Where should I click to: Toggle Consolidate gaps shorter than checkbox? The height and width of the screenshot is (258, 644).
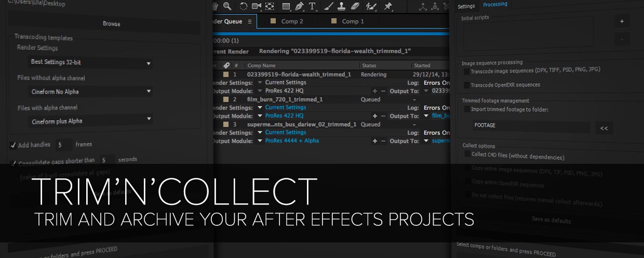[x=13, y=163]
